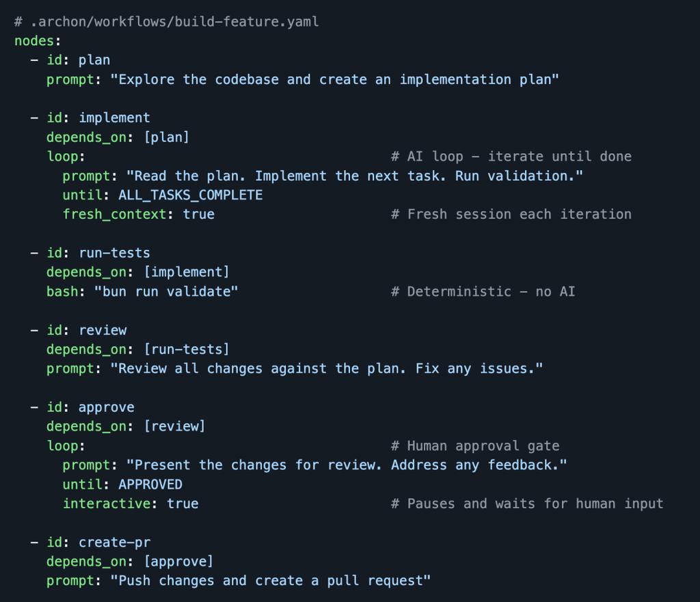Click the 'Explore the codebase' prompt string
Image resolution: width=700 pixels, height=602 pixels.
(338, 80)
